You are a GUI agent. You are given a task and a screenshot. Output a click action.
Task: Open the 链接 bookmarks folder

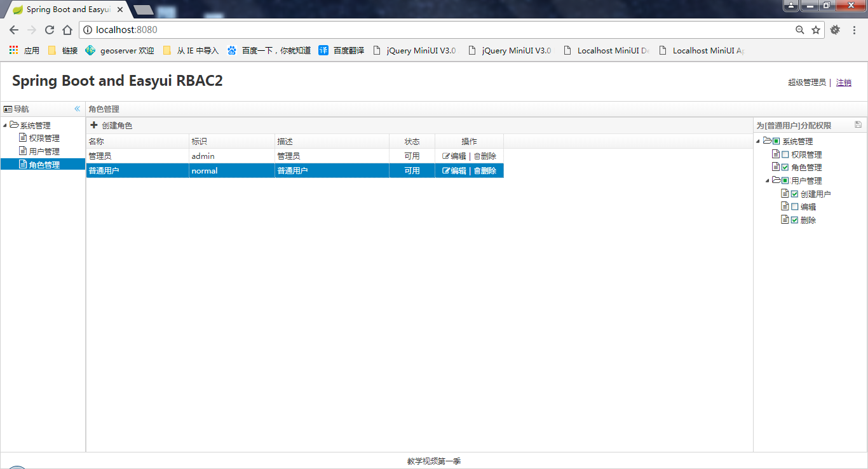pyautogui.click(x=62, y=50)
